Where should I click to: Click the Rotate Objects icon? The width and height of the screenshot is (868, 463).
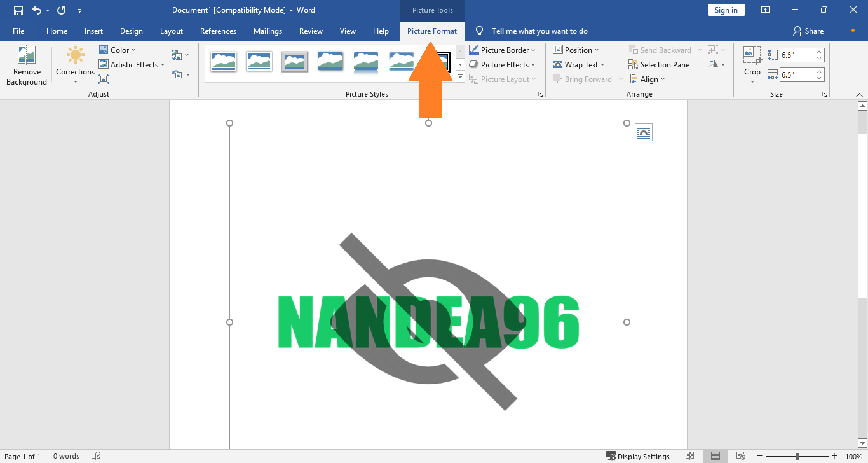coord(714,64)
